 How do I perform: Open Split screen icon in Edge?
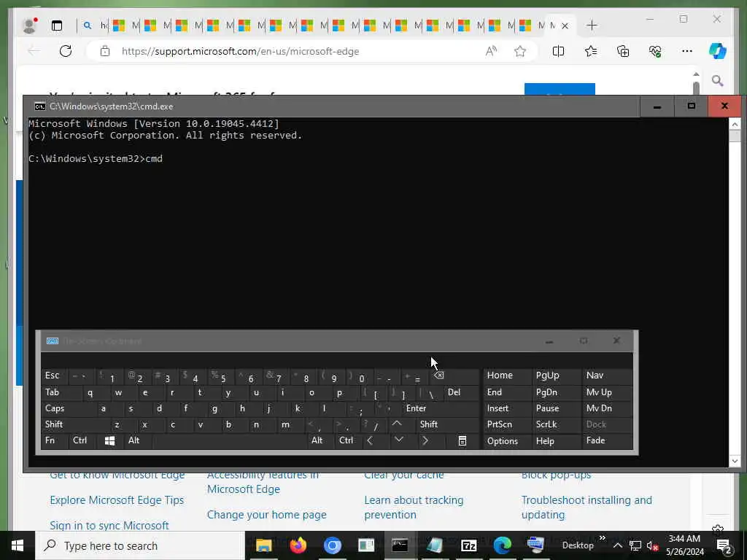pos(558,51)
